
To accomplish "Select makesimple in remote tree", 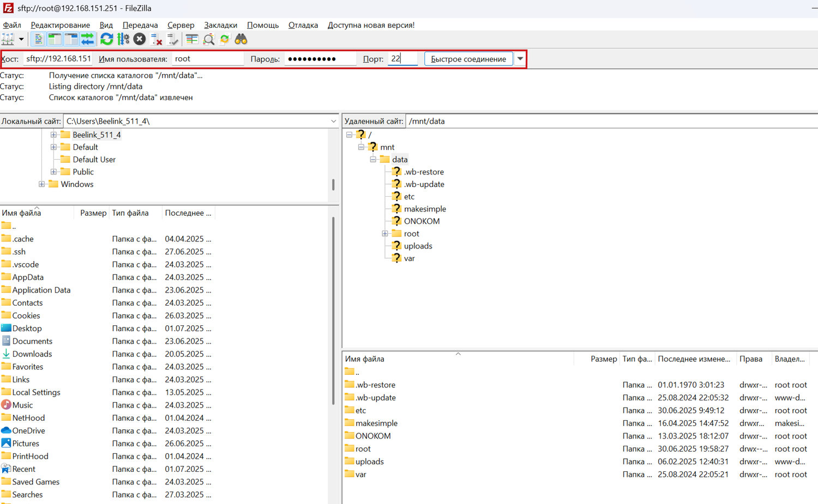I will click(x=425, y=209).
